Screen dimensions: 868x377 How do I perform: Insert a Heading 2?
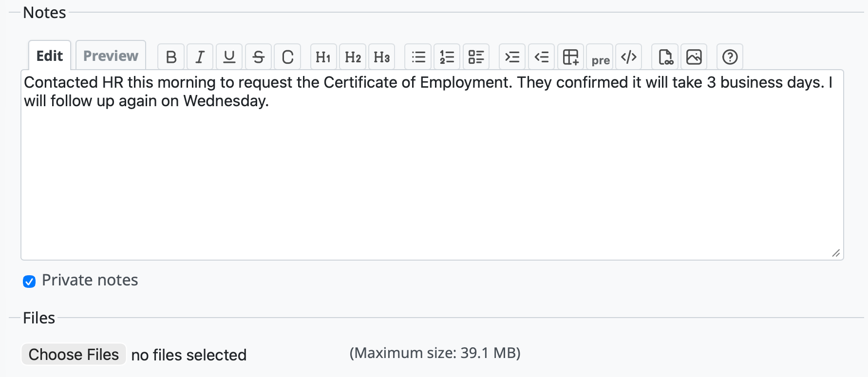[352, 57]
